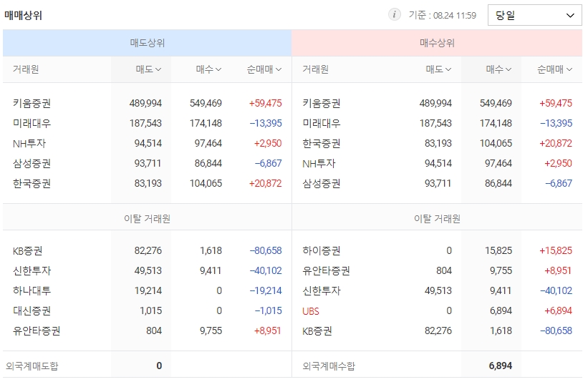Sort 매수상위 table by 매수 column
This screenshot has height=382, width=588.
(498, 69)
